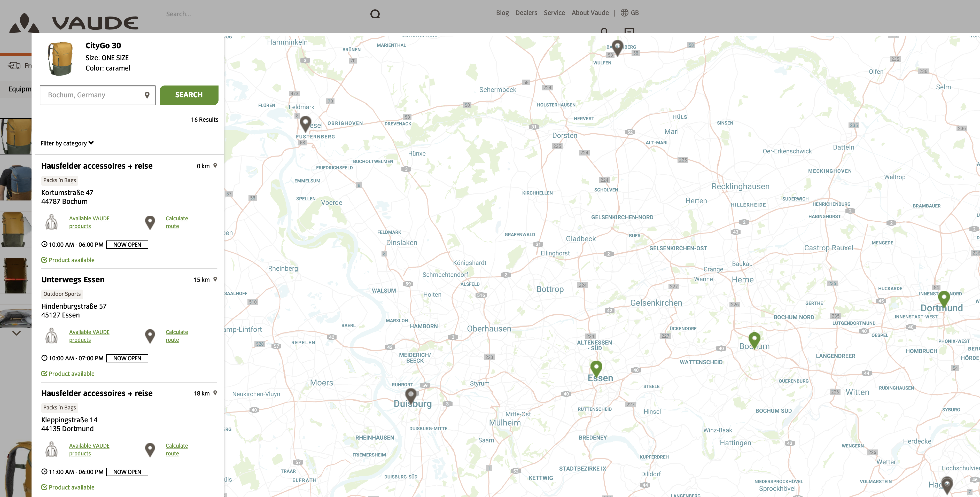Screen dimensions: 980x497
Task: Click the clock icon for 10:00 AM - 07:00 PM
Action: (44, 358)
